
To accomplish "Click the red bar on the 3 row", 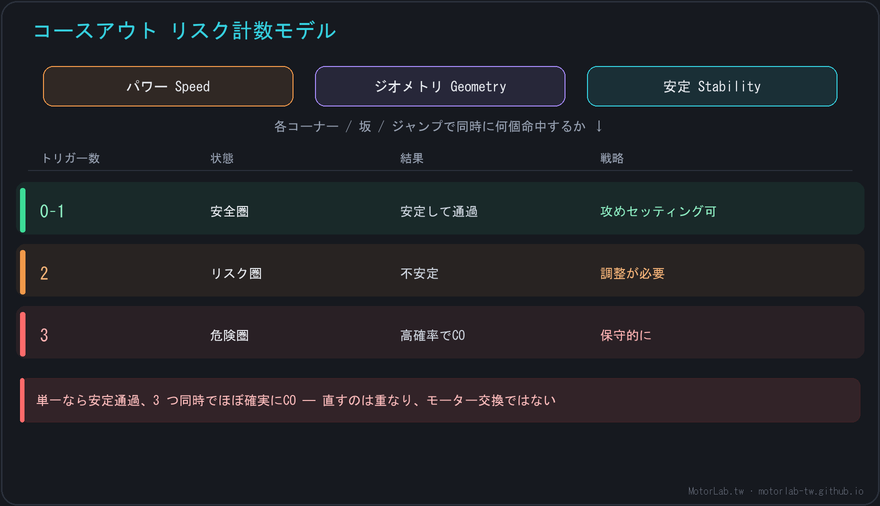I will point(22,335).
